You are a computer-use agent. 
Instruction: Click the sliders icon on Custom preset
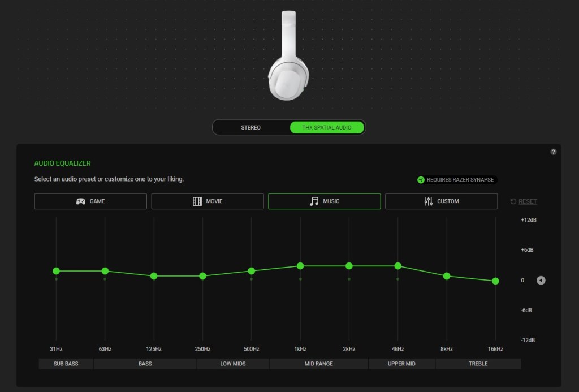pyautogui.click(x=428, y=201)
